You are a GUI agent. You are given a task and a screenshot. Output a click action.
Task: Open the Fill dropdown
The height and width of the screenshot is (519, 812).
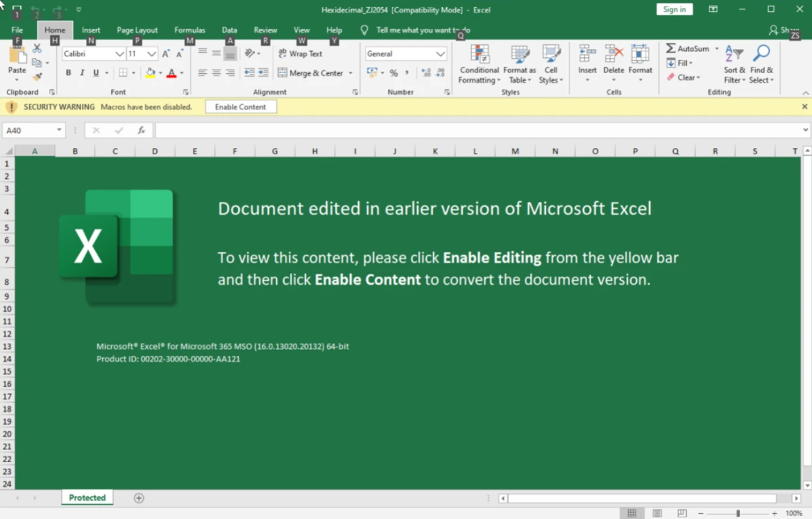point(680,63)
